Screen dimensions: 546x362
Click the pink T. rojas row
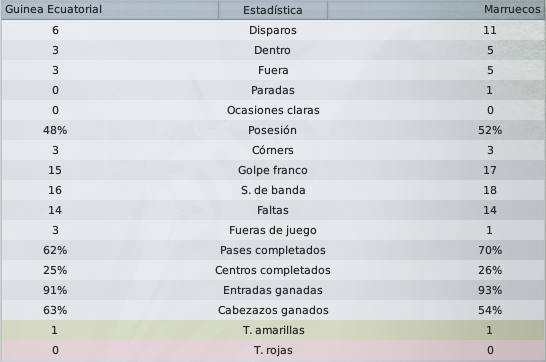[273, 350]
